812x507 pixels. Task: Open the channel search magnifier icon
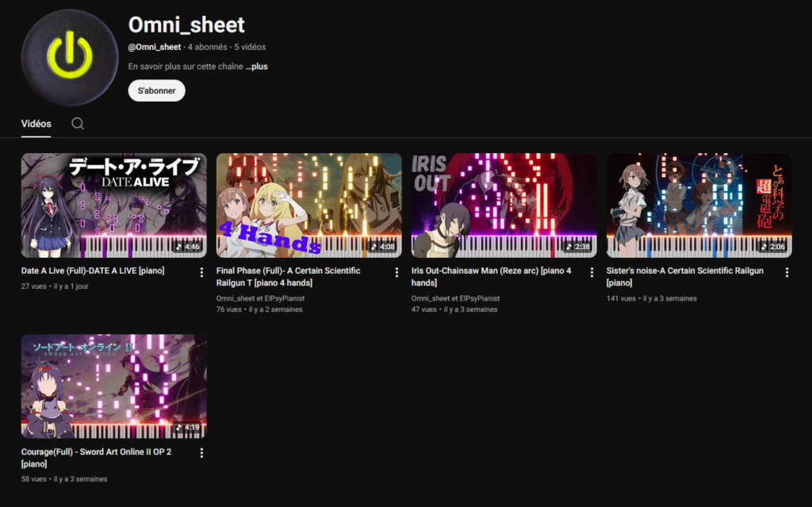point(78,124)
